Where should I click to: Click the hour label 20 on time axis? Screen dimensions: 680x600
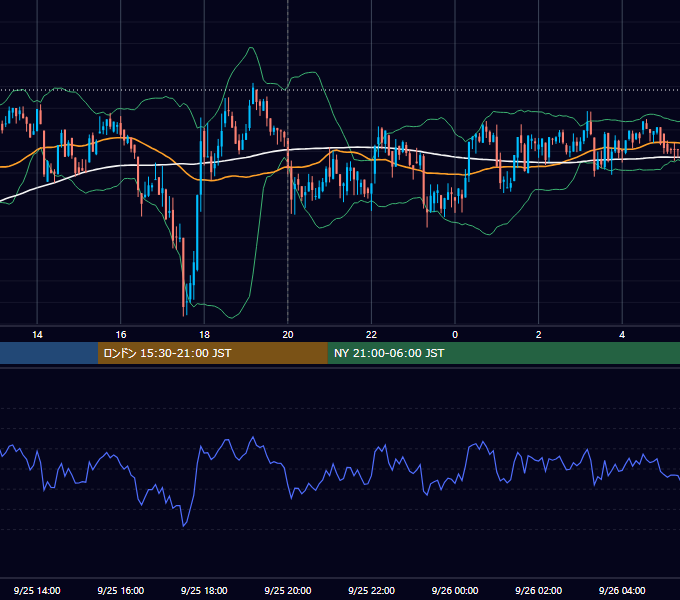pos(288,335)
